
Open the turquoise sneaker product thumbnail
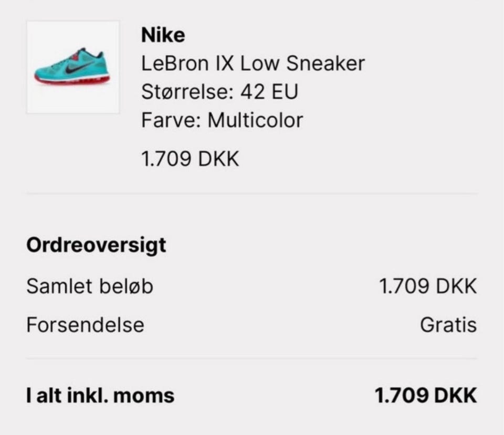(x=73, y=67)
